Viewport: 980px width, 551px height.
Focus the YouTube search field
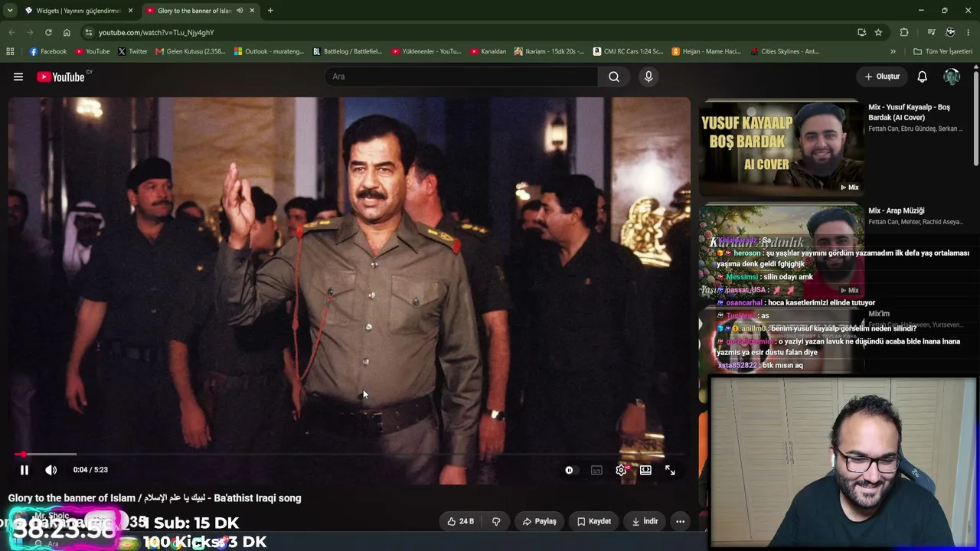pyautogui.click(x=461, y=77)
